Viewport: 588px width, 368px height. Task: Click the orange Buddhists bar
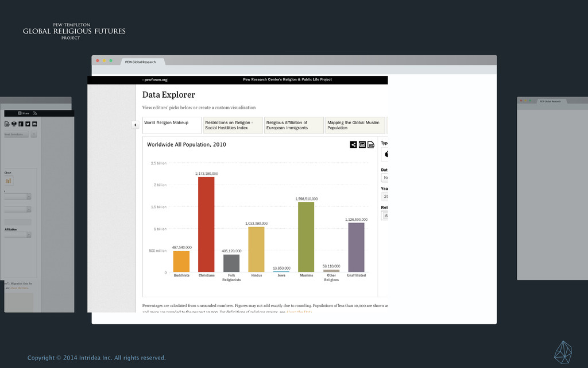click(181, 262)
